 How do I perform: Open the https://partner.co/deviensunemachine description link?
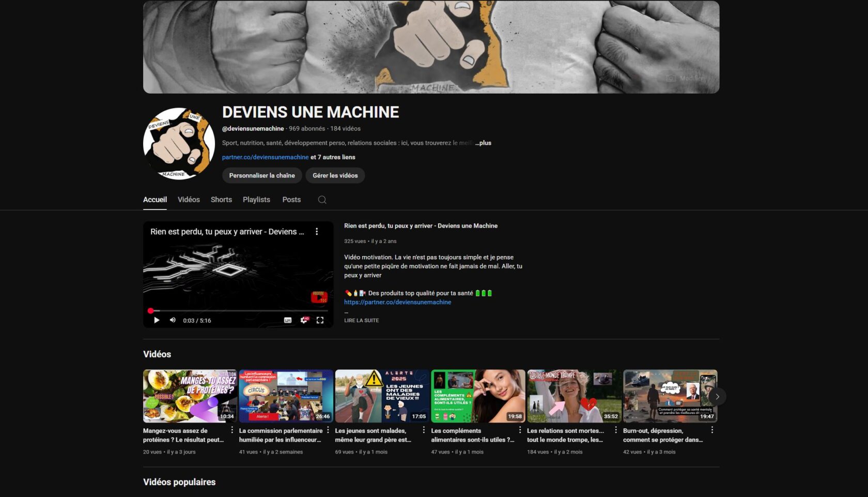click(x=398, y=302)
